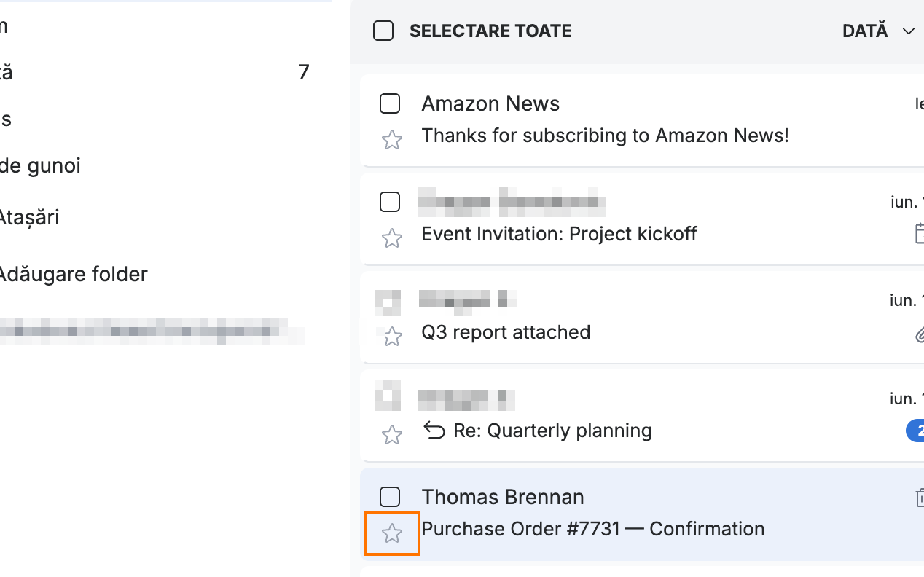
Task: Star the Amazon News email
Action: (392, 140)
